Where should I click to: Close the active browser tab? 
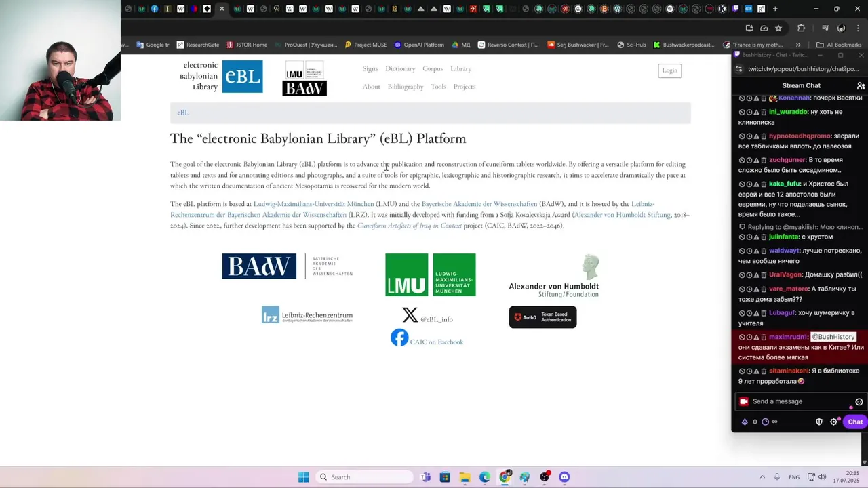tap(222, 9)
